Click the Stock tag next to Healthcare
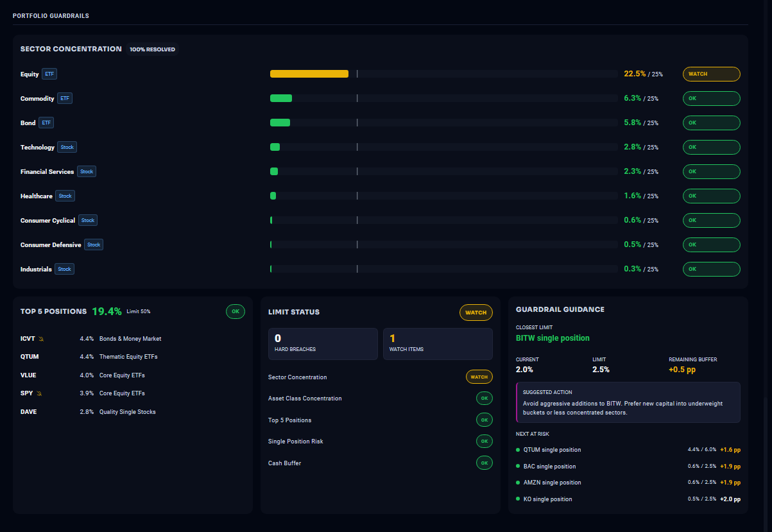The image size is (772, 532). coord(65,196)
